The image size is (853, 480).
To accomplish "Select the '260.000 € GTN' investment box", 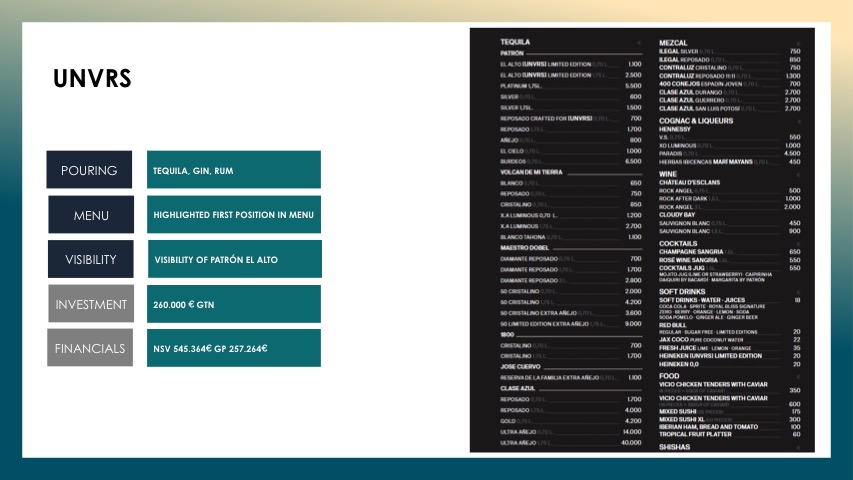I will 234,304.
